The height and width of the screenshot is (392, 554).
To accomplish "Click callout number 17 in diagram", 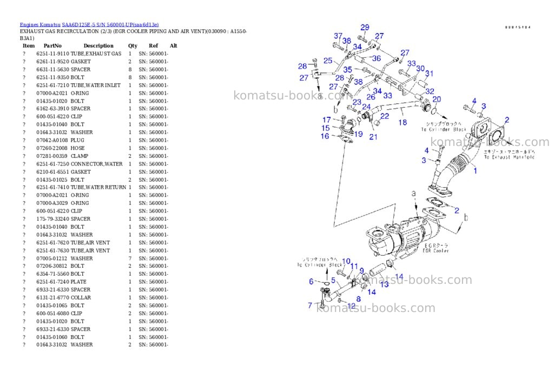I will pyautogui.click(x=326, y=119).
